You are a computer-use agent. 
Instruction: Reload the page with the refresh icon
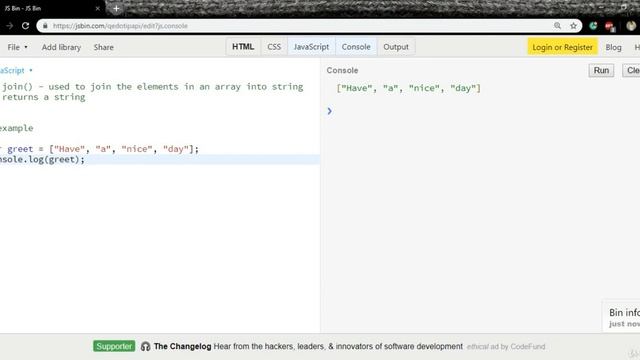click(25, 26)
